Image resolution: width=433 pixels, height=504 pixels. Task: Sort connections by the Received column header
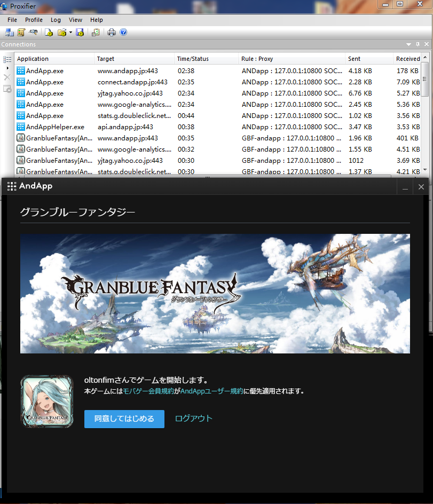point(407,59)
